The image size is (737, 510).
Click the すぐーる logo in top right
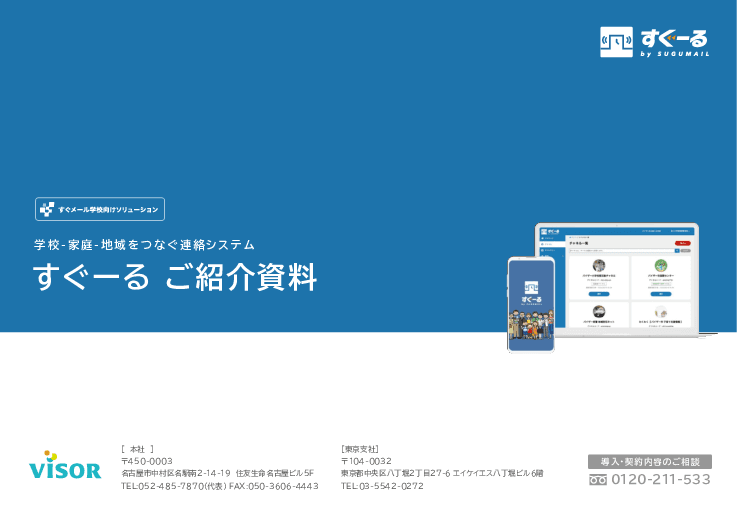coord(654,42)
